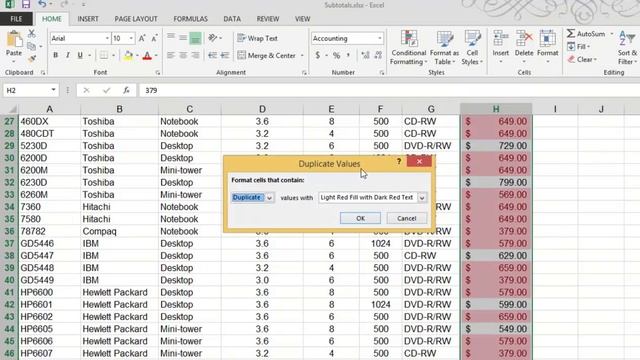The width and height of the screenshot is (640, 360).
Task: Open Cell Styles gallery
Action: click(472, 47)
